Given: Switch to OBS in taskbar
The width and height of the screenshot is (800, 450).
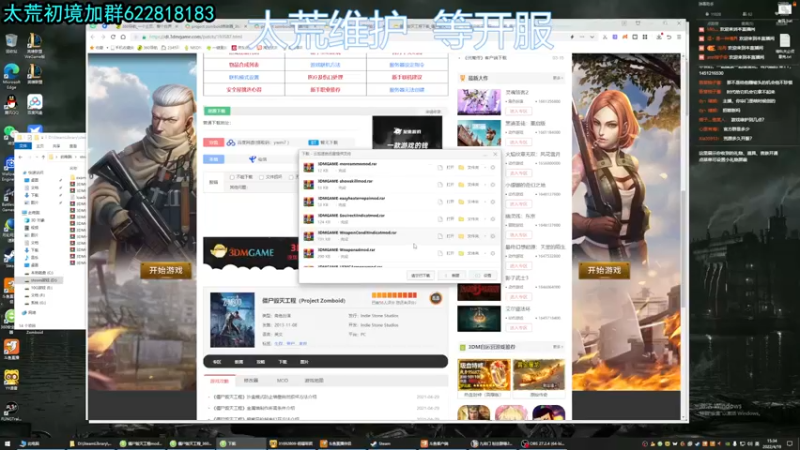Looking at the screenshot, I should [542, 444].
